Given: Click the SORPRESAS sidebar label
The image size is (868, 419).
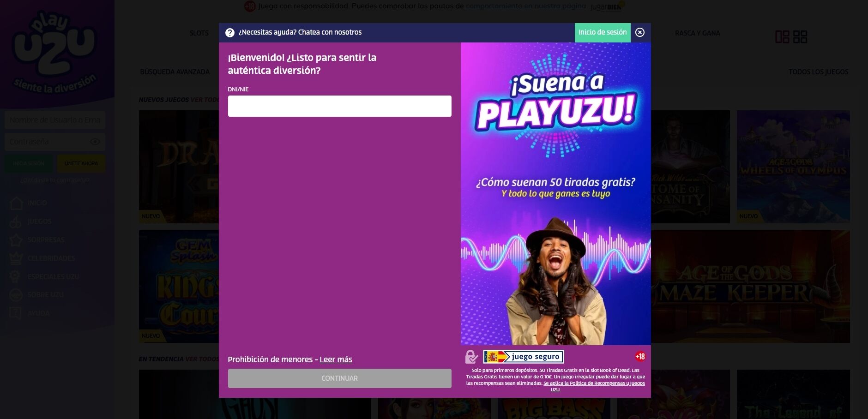Looking at the screenshot, I should click(x=46, y=240).
